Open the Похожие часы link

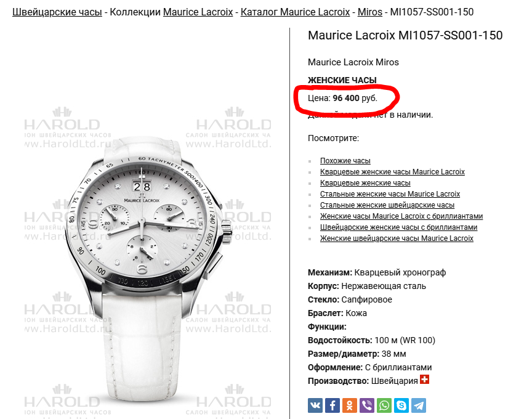coord(345,161)
